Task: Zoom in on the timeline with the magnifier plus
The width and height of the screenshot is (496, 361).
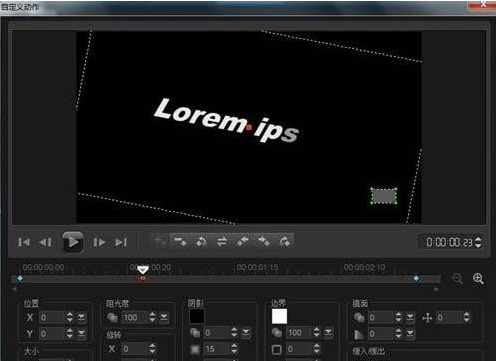Action: pos(478,278)
